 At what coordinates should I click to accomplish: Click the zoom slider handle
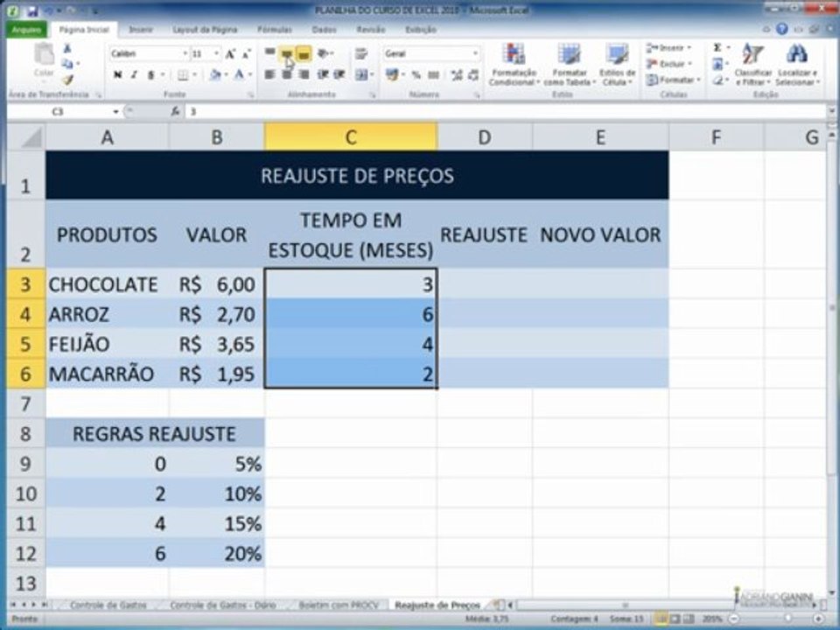787,619
